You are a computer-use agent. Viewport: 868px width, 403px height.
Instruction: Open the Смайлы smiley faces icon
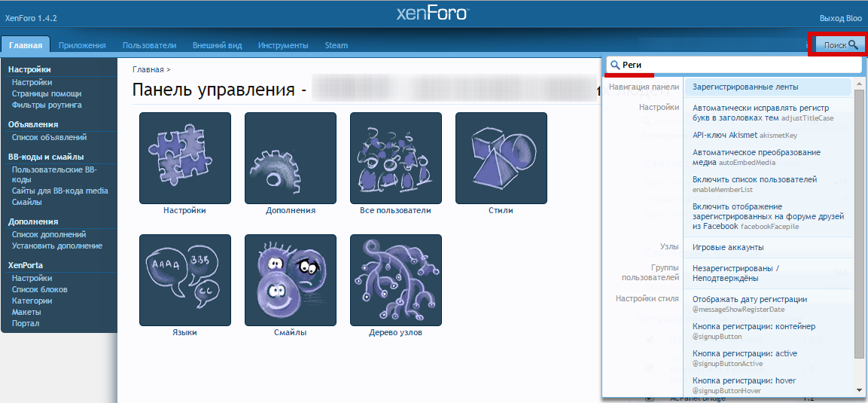click(291, 280)
